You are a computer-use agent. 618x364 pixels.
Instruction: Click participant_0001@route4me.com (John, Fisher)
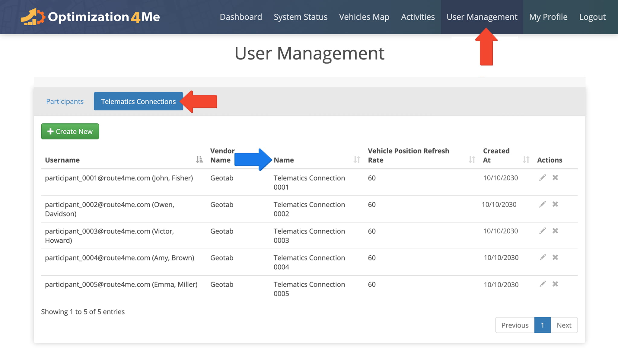(x=119, y=178)
